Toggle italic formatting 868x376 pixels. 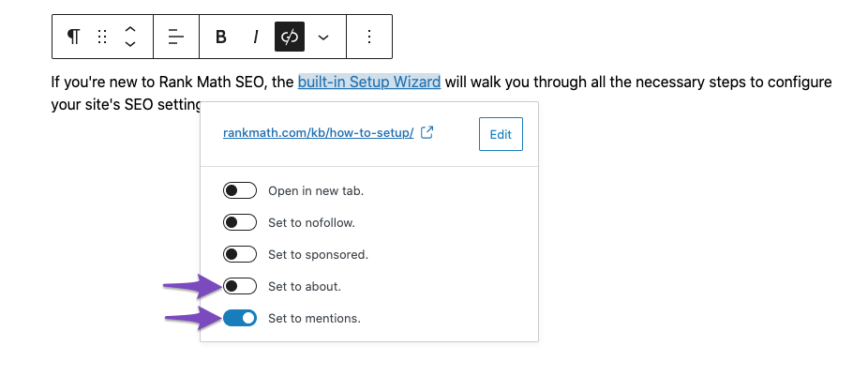pyautogui.click(x=255, y=38)
